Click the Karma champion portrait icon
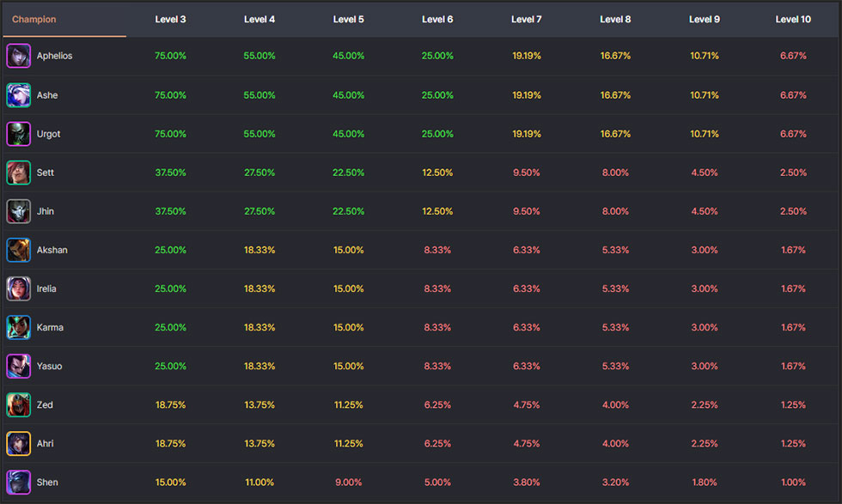Image resolution: width=842 pixels, height=504 pixels. tap(18, 327)
